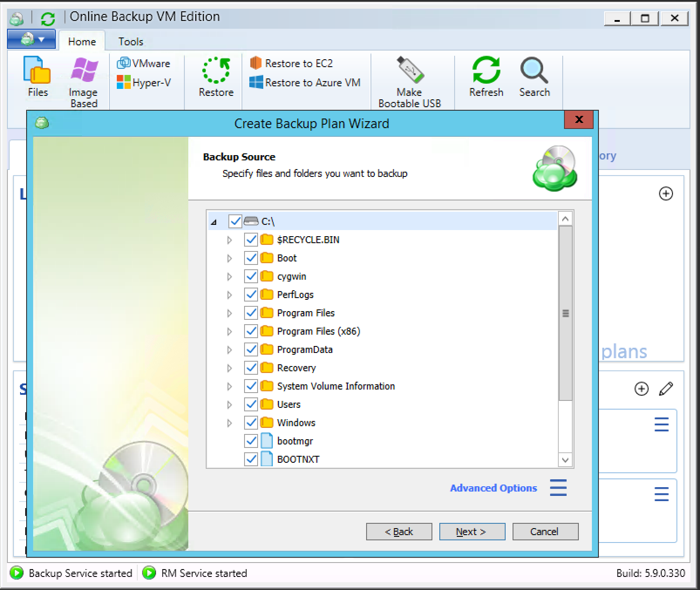Click Restore to EC2 icon
The image size is (700, 590).
pos(291,63)
